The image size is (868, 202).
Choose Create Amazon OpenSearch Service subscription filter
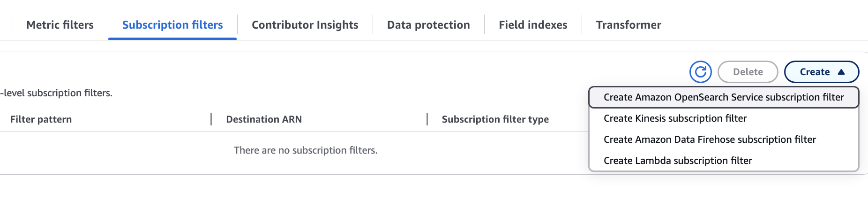[x=724, y=97]
